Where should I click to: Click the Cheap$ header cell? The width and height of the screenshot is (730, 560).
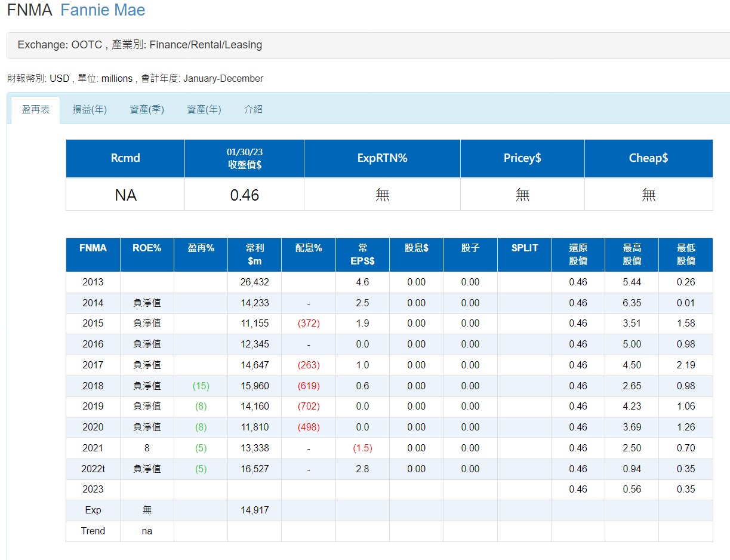tap(649, 158)
